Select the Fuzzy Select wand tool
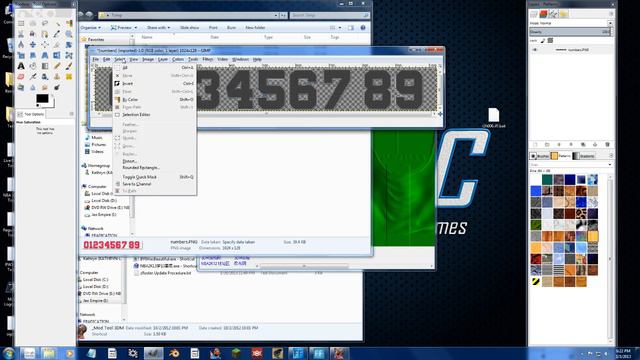Screen dimensions: 640x360 tap(57, 23)
